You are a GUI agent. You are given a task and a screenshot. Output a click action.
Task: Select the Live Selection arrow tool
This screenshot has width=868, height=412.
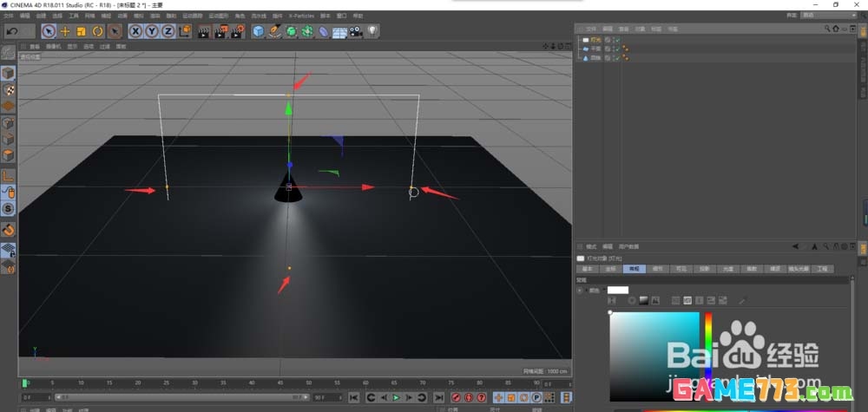pyautogui.click(x=49, y=31)
